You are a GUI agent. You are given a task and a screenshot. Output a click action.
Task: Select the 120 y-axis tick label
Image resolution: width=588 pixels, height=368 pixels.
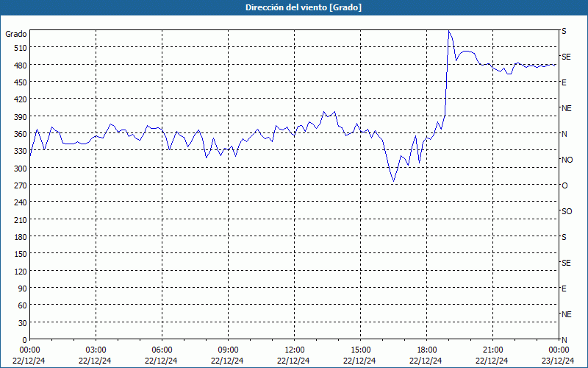pos(20,272)
